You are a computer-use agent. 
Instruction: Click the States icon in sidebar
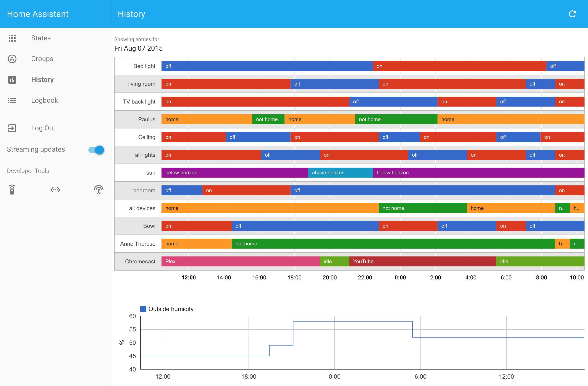click(12, 38)
